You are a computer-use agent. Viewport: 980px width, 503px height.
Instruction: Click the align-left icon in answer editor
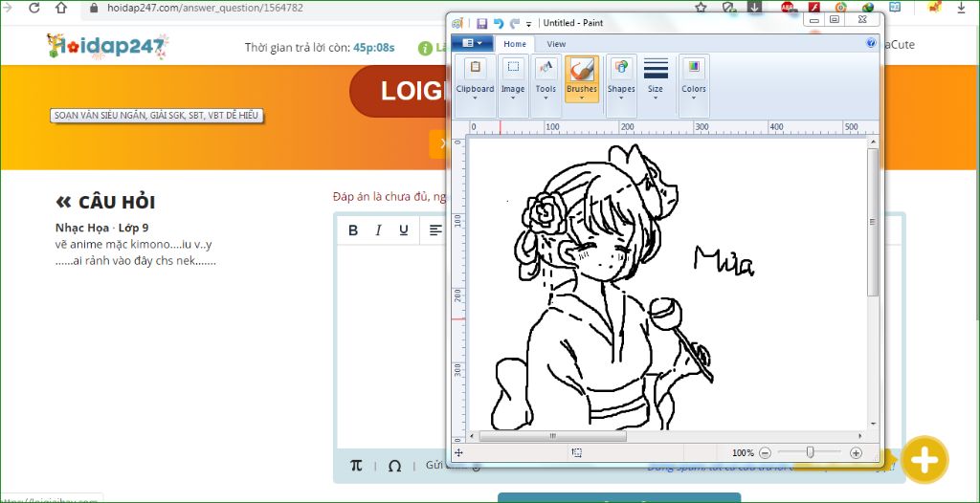pos(435,230)
